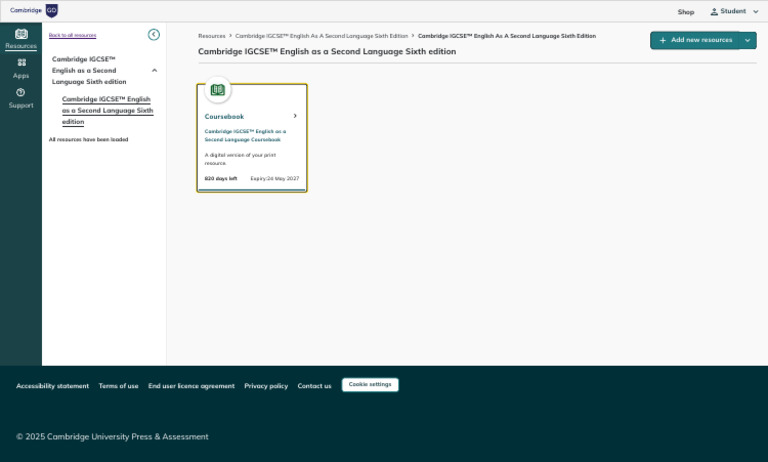
Task: Open the Support help icon
Action: pyautogui.click(x=21, y=92)
